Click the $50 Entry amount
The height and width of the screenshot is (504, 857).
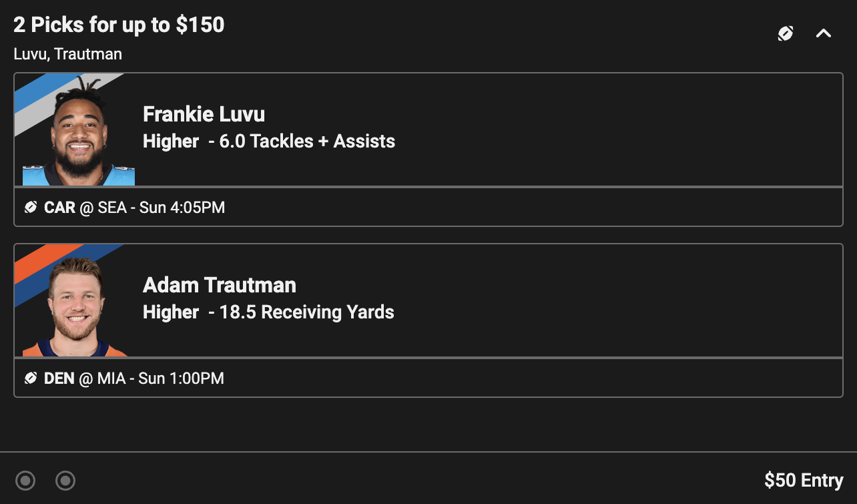[x=804, y=480]
